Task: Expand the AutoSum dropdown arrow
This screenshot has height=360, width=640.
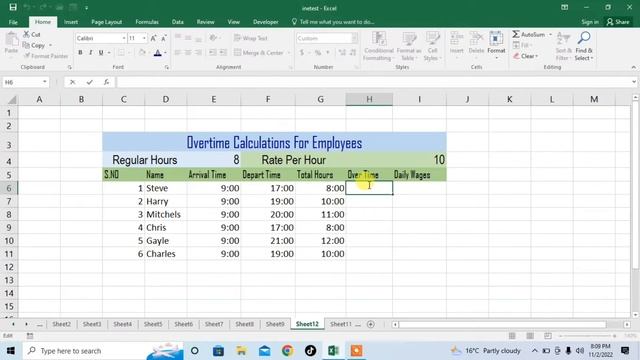Action: [x=550, y=35]
